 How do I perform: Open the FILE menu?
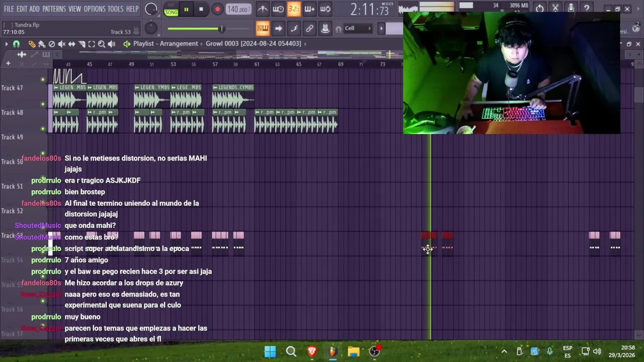point(9,9)
